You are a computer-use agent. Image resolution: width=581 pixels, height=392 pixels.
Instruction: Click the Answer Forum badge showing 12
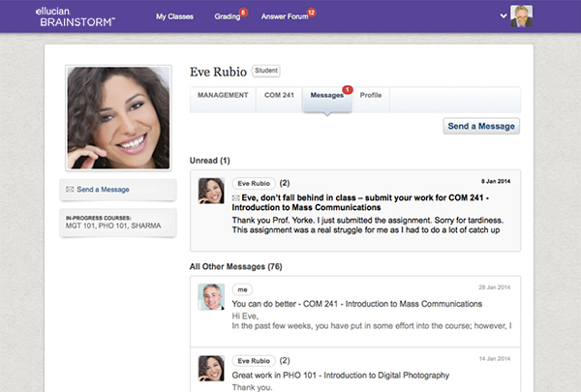311,13
